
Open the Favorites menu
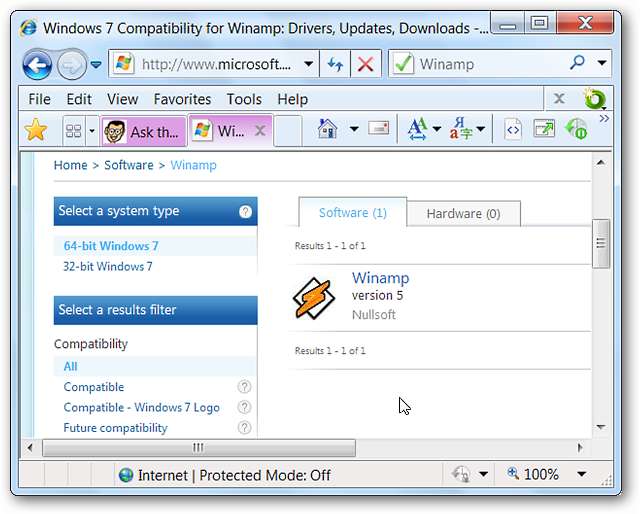coord(182,99)
